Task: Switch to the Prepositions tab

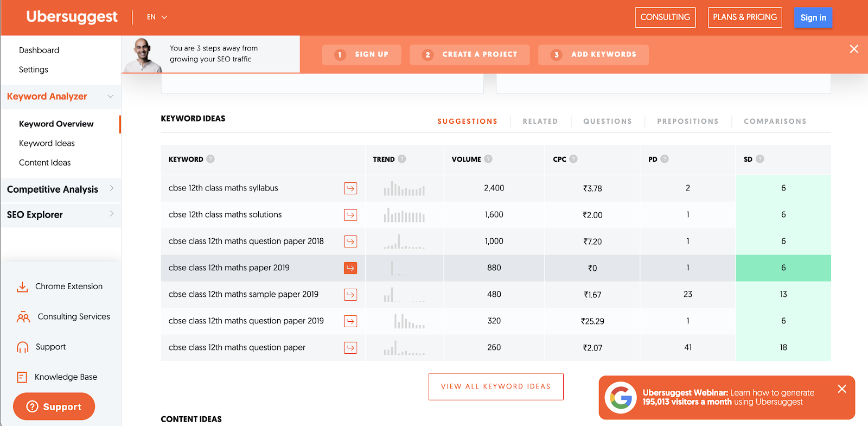Action: pyautogui.click(x=688, y=122)
